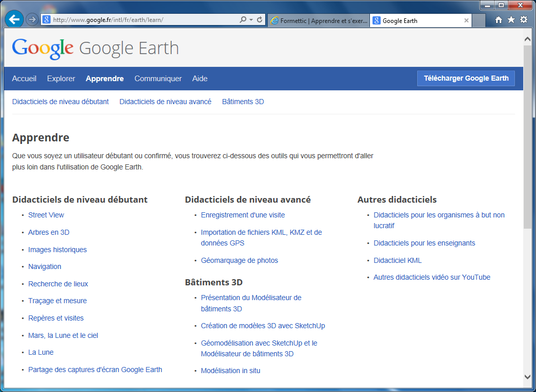Switch to the Formettic tab
The height and width of the screenshot is (392, 536).
pos(319,20)
